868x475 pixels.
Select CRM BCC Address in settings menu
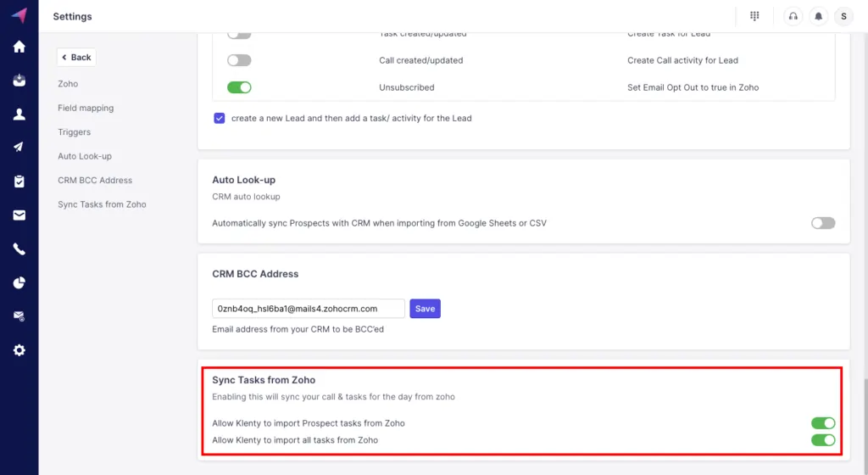95,180
